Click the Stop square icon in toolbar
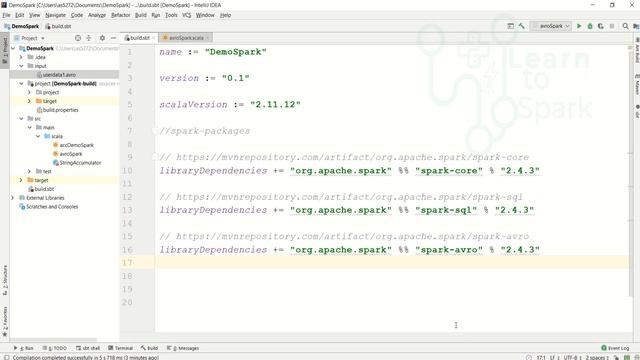 612,26
